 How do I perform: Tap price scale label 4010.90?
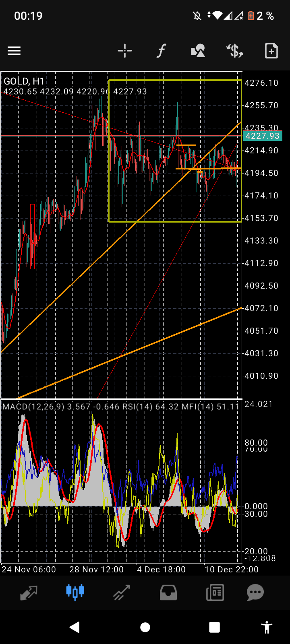point(262,376)
